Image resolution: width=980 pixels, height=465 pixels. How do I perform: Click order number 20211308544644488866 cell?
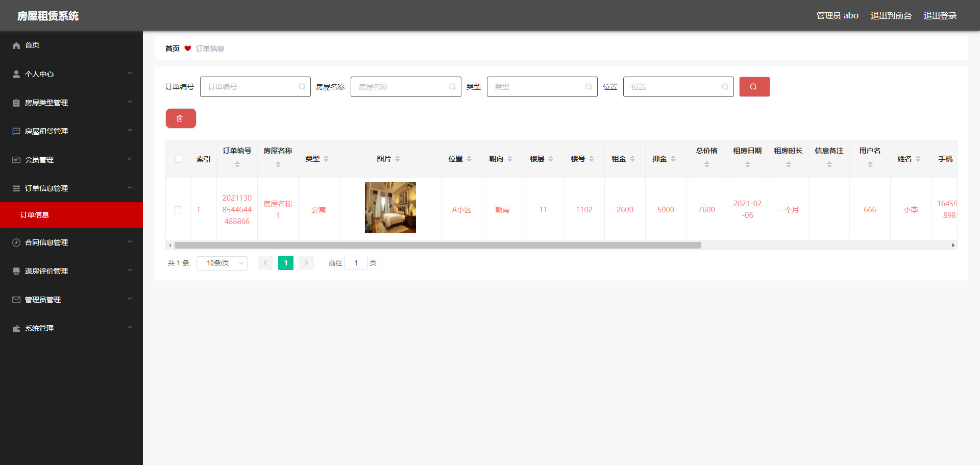[x=237, y=210]
